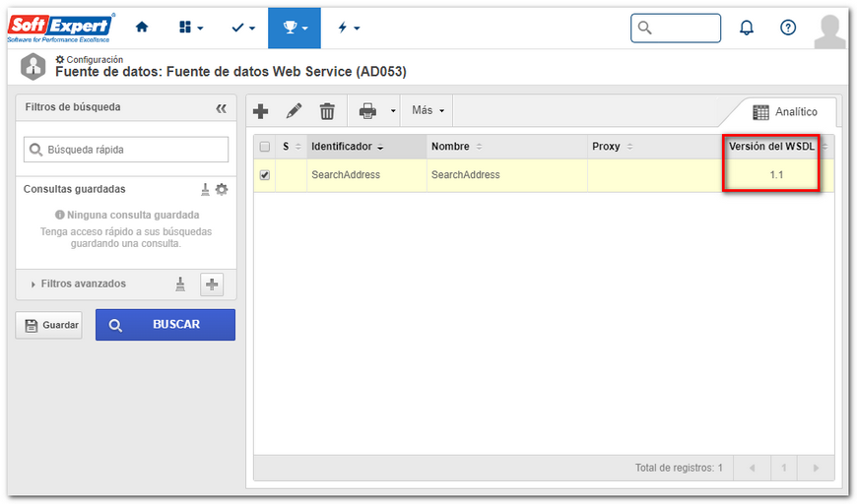Collapse the Filtros de búsqueda panel
This screenshot has height=504, width=857.
[221, 108]
